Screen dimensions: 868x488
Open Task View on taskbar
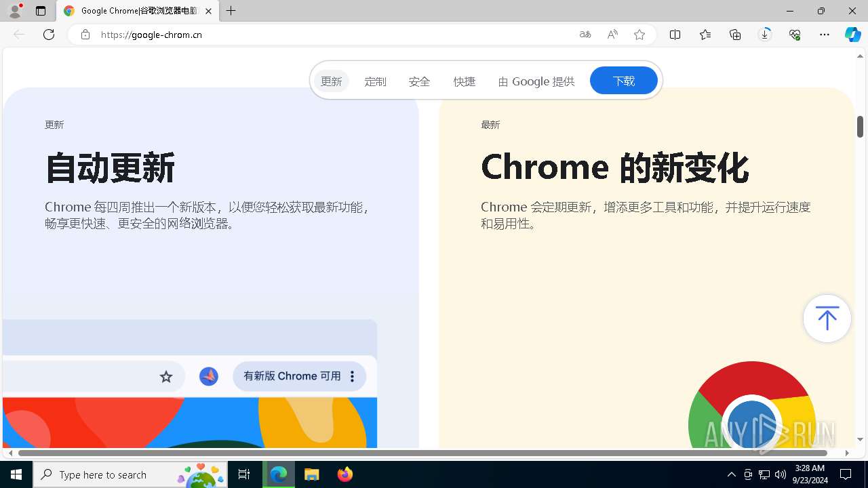[x=244, y=474]
